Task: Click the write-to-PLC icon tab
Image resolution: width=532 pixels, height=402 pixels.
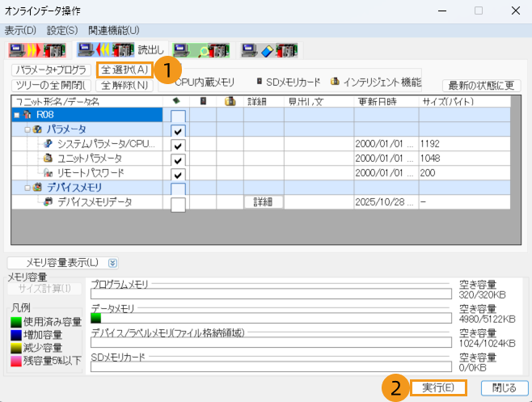Action: (x=36, y=51)
